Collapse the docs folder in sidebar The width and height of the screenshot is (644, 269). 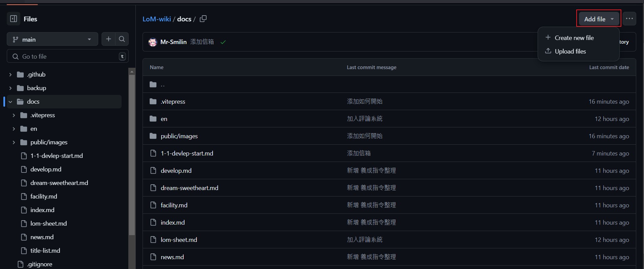point(10,102)
